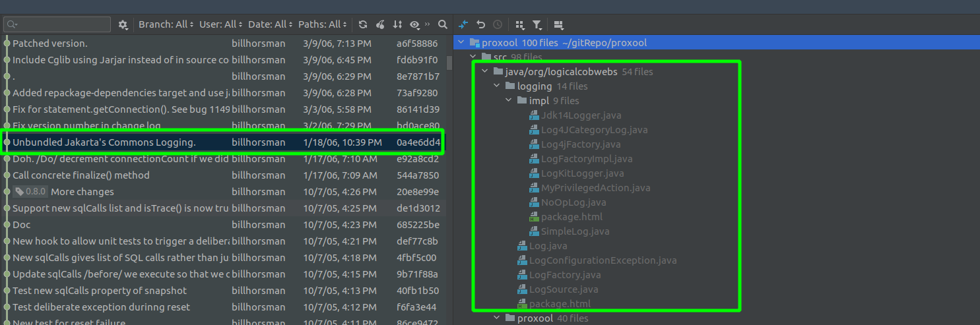Select commit "Test deliberate exception durinng reset"
The image size is (980, 325).
[x=101, y=307]
